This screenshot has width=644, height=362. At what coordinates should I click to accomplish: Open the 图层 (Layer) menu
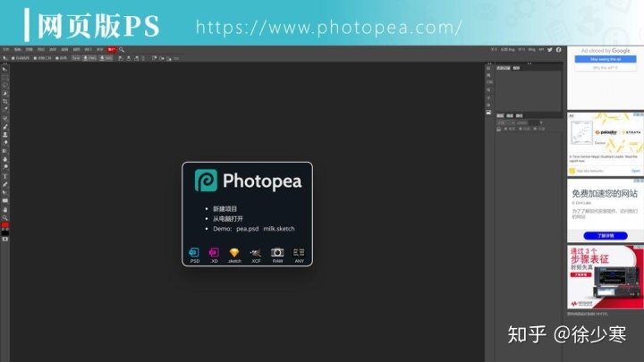[x=41, y=50]
